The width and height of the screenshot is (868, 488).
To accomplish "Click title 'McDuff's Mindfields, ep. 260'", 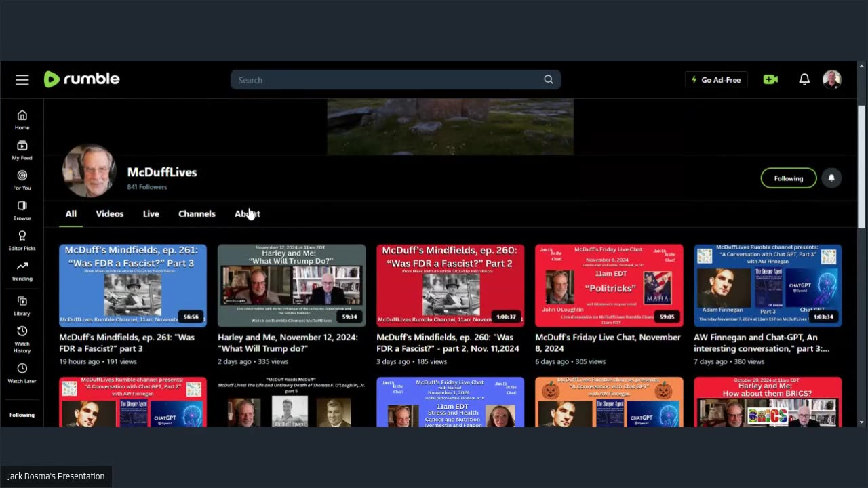I will 448,342.
